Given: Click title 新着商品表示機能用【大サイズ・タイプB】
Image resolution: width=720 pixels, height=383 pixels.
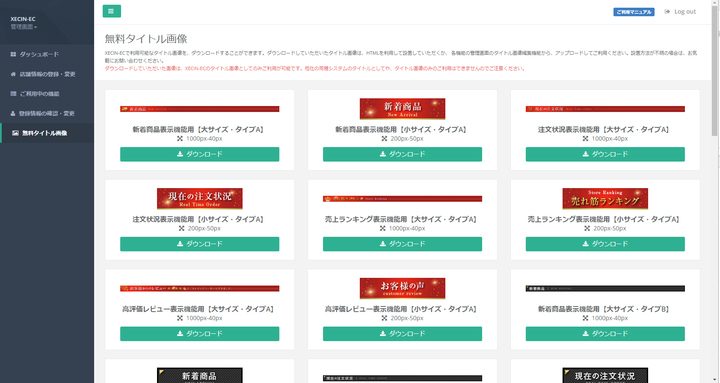Looking at the screenshot, I should [x=605, y=309].
